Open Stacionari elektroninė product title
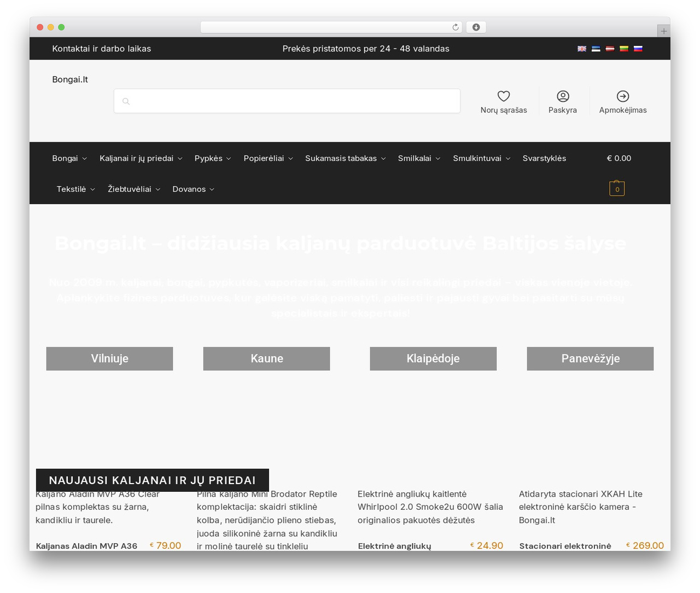Image resolution: width=700 pixels, height=593 pixels. (x=565, y=545)
